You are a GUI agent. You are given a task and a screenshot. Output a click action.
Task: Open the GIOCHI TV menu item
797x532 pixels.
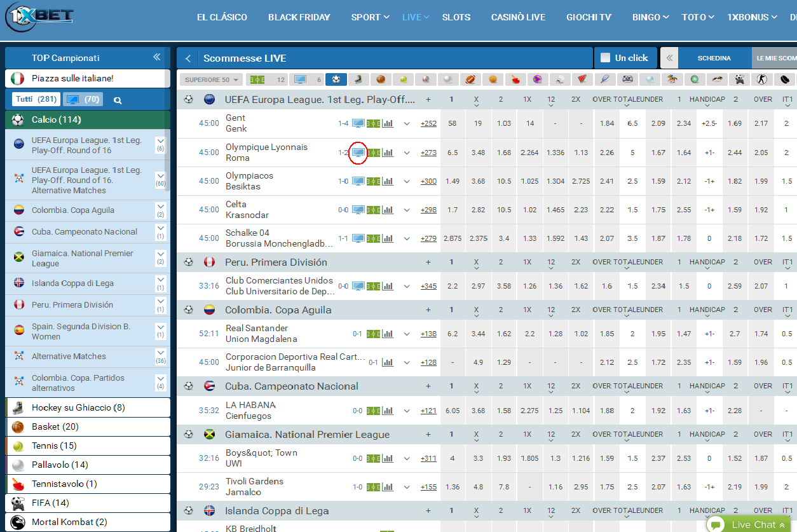(x=589, y=17)
